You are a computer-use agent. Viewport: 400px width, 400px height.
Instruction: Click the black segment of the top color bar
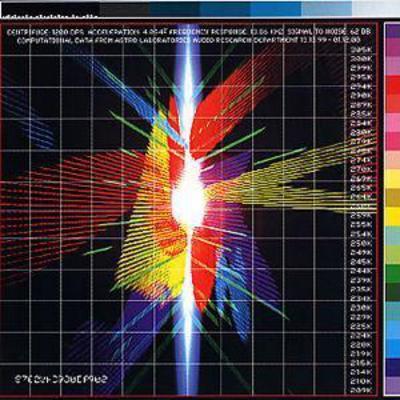click(x=49, y=8)
